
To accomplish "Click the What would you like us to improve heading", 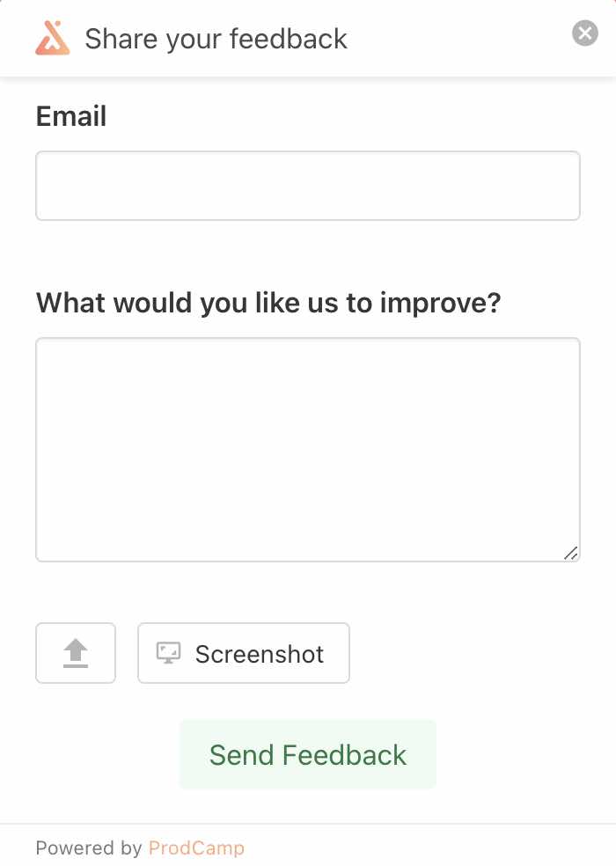I will 268,303.
